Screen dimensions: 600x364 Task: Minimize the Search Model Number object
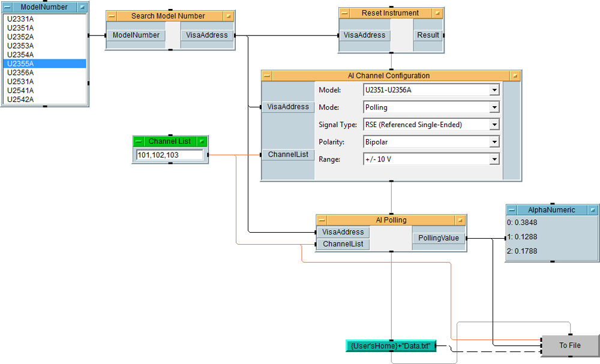[112, 16]
